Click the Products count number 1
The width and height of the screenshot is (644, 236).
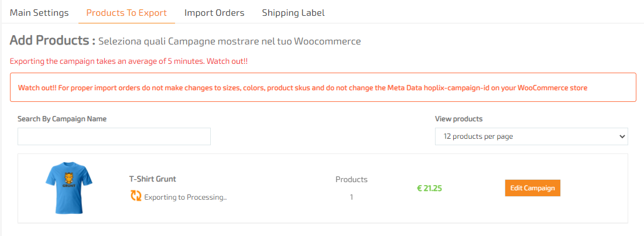click(x=352, y=197)
